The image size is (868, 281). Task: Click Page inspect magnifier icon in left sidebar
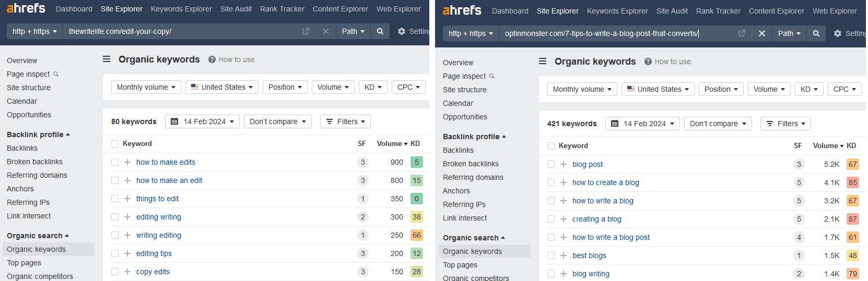click(x=56, y=74)
